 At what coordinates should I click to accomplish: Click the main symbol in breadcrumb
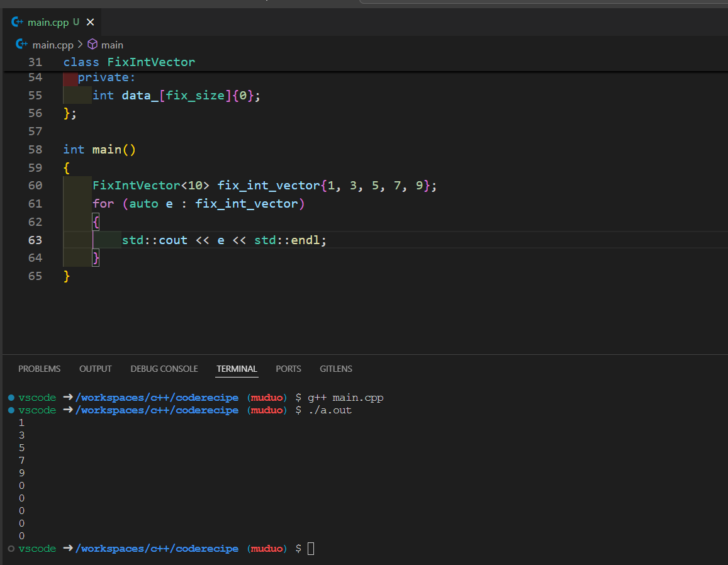(113, 45)
